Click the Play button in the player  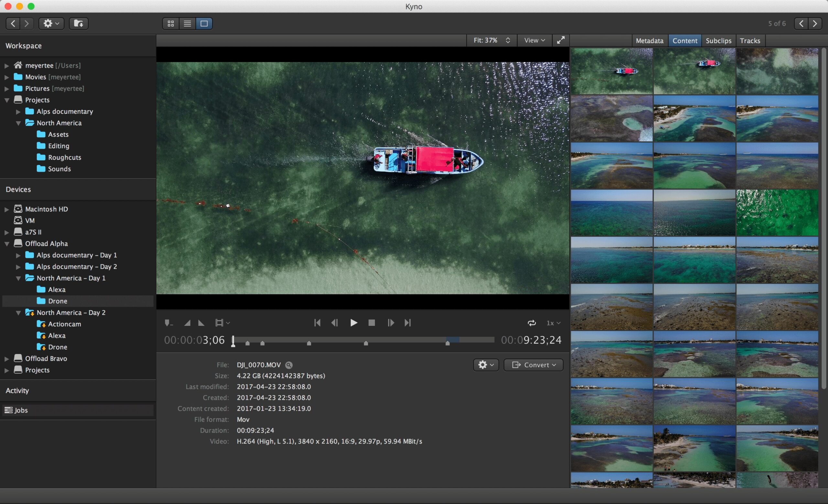(354, 323)
